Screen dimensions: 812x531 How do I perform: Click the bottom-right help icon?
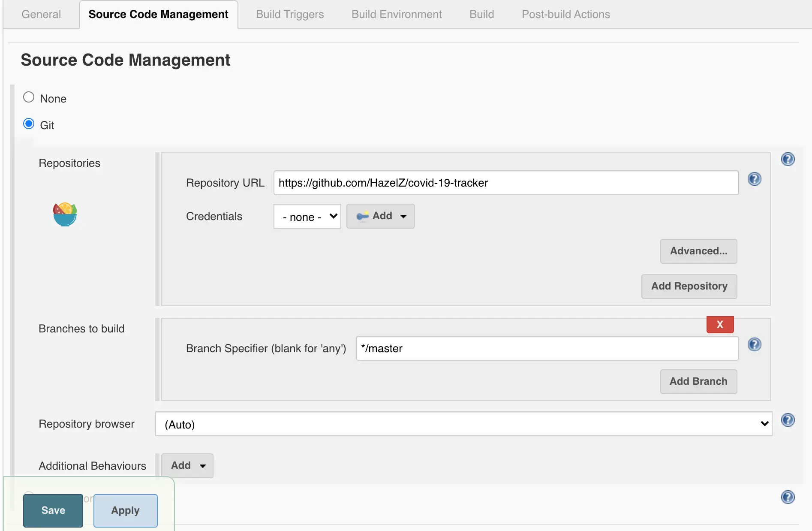click(x=788, y=497)
